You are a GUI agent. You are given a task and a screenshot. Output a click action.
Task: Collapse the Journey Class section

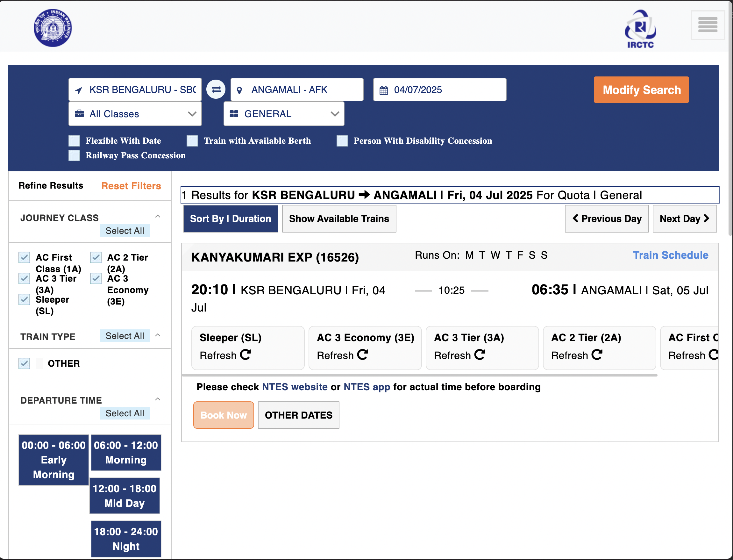[x=158, y=216]
